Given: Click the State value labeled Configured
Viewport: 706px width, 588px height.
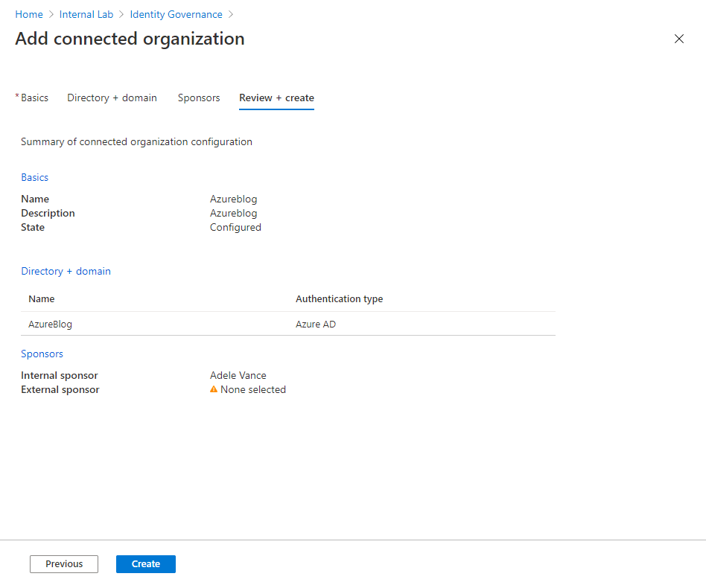Looking at the screenshot, I should click(x=235, y=227).
